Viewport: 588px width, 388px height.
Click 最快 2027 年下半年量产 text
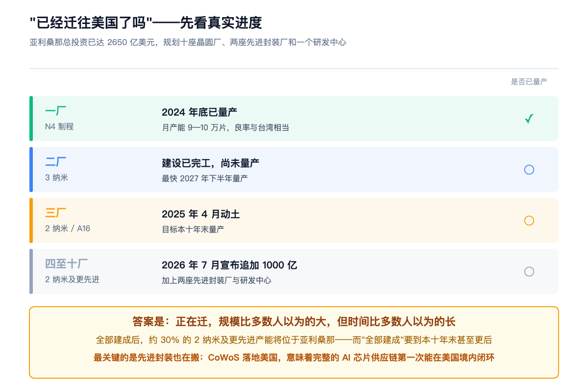coord(205,178)
